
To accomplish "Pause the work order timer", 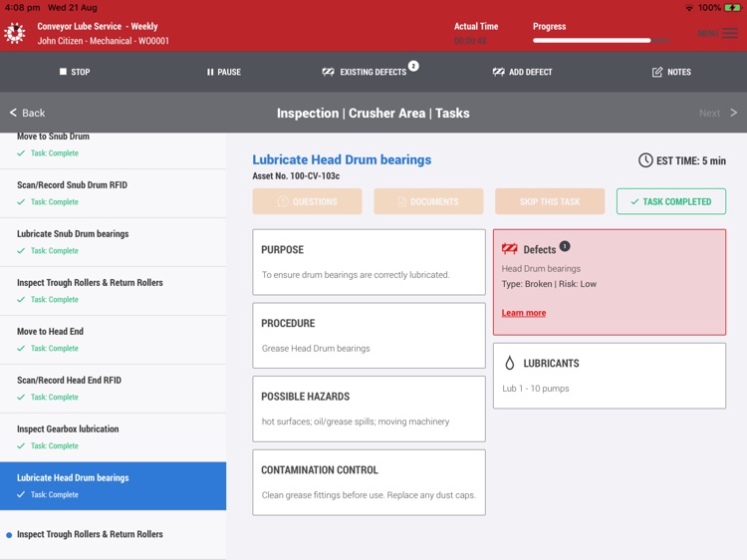I will click(223, 72).
